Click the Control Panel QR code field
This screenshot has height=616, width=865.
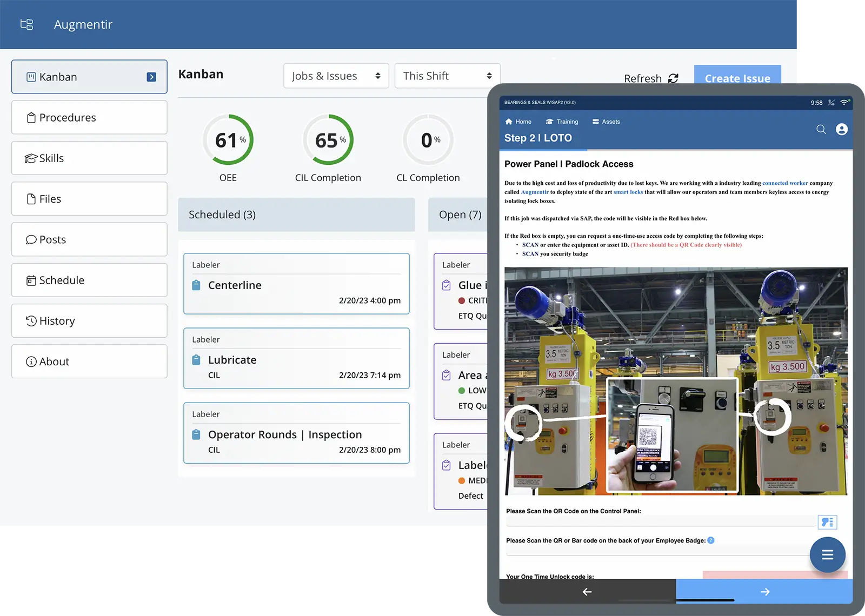(661, 521)
